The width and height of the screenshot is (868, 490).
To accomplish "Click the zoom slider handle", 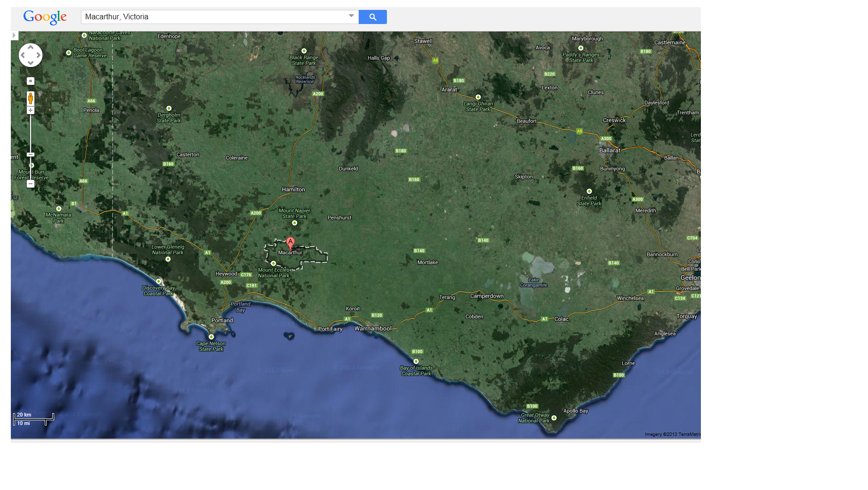I will [31, 155].
